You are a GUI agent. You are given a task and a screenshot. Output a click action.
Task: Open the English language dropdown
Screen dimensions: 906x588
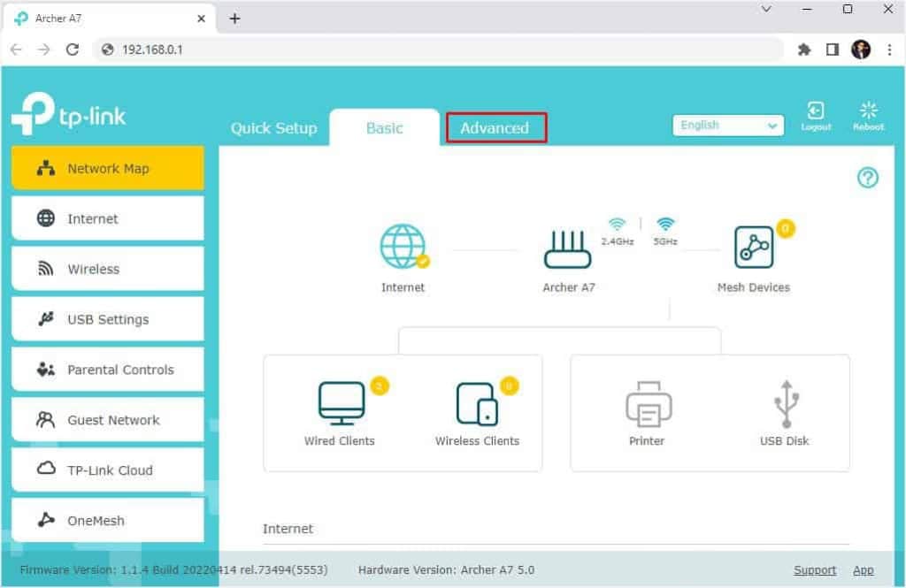(727, 125)
